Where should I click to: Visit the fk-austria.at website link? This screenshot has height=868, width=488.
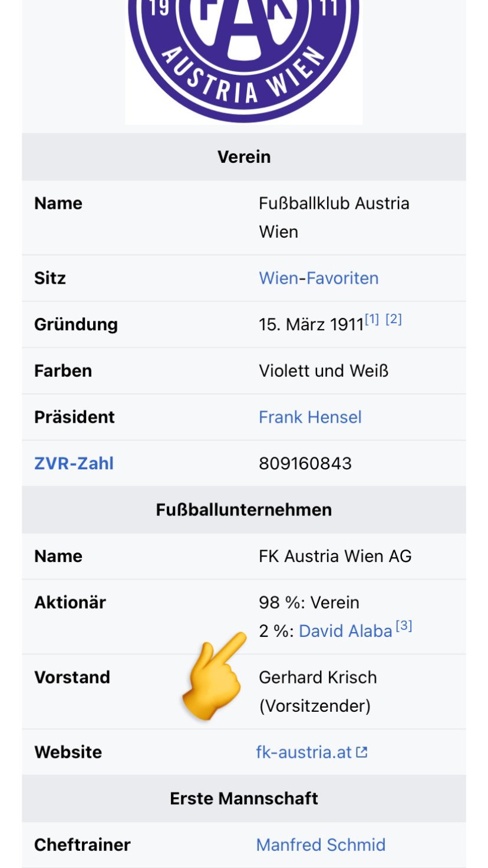coord(304,752)
